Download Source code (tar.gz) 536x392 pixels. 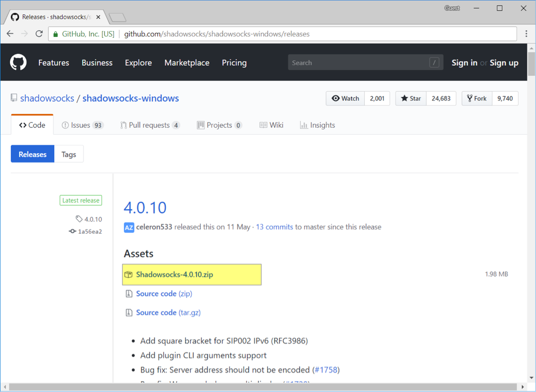click(x=168, y=312)
